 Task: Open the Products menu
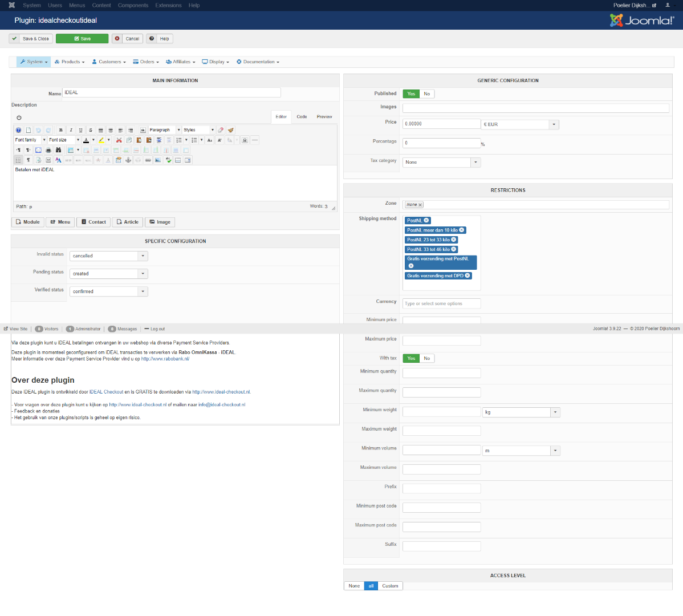tap(70, 62)
